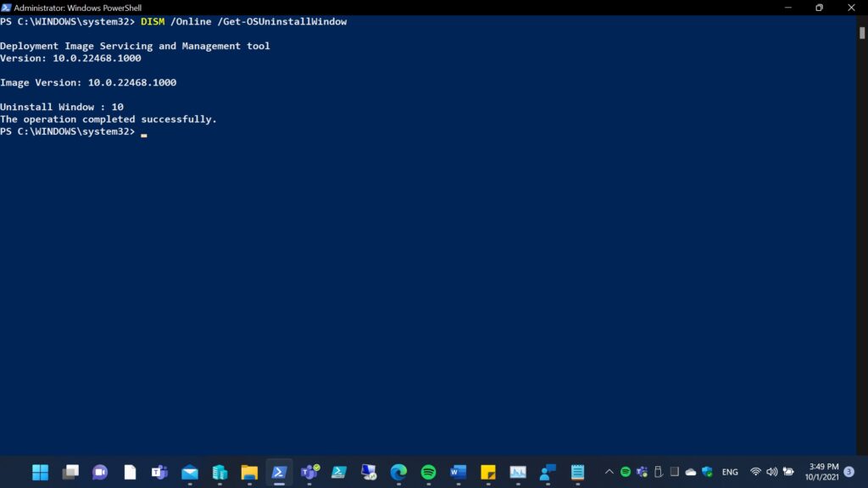Show hidden system tray icons
868x488 pixels.
[x=609, y=472]
